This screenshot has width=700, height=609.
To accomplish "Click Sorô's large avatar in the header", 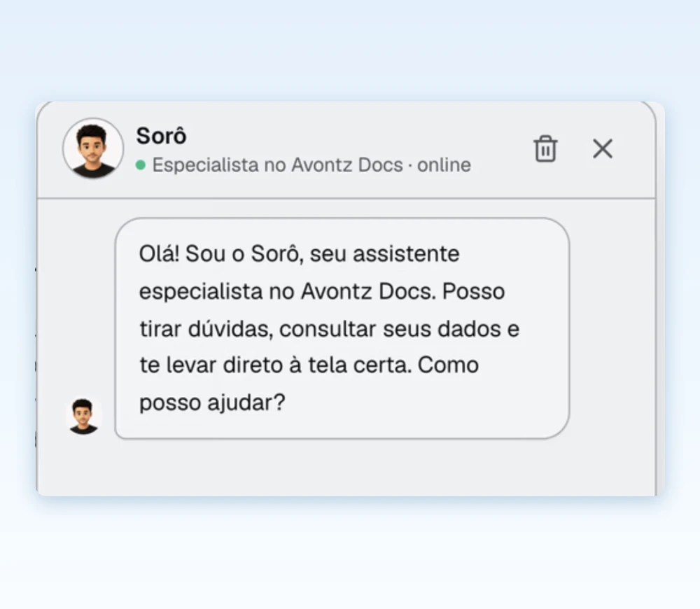I will pos(93,148).
